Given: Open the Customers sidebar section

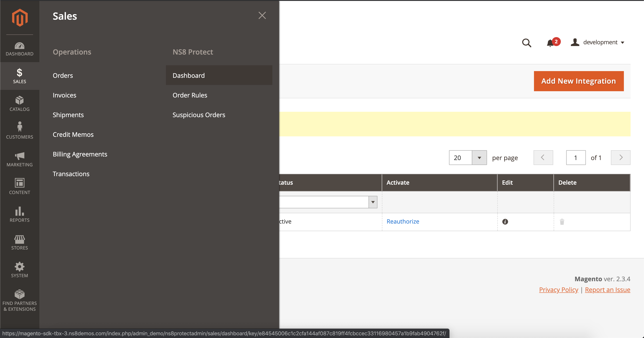Looking at the screenshot, I should (x=19, y=131).
